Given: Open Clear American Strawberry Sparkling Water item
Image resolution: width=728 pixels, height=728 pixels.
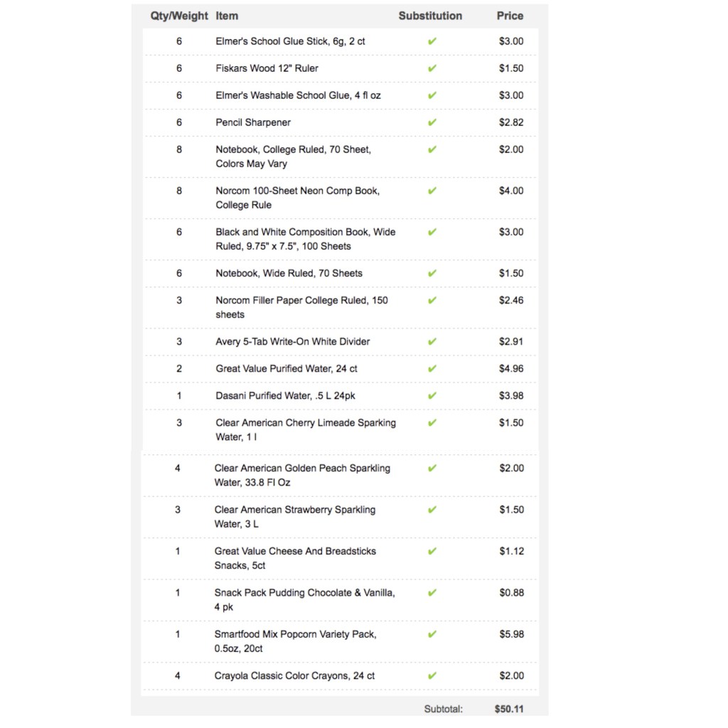Looking at the screenshot, I should pyautogui.click(x=294, y=517).
